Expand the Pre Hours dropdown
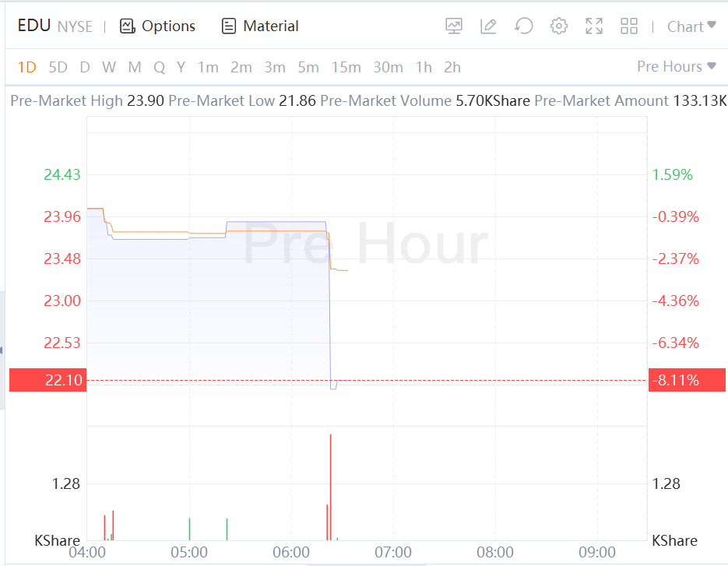This screenshot has height=566, width=728. pos(677,66)
